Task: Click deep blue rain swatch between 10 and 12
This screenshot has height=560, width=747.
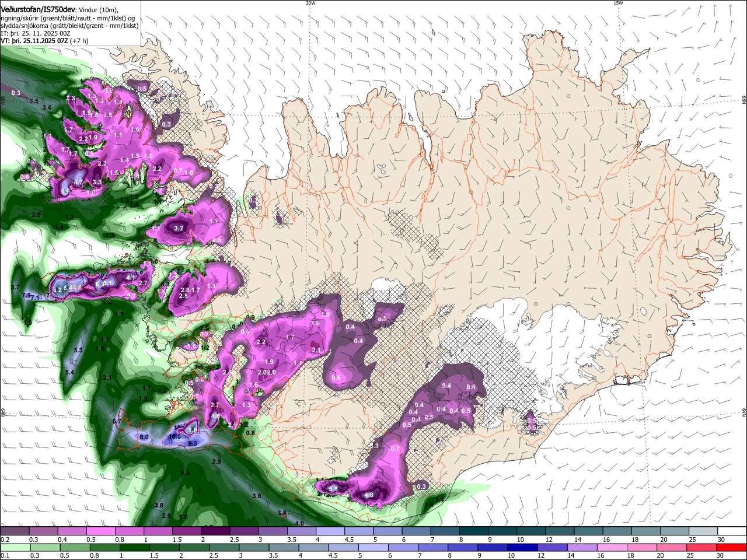Action: tap(521, 547)
